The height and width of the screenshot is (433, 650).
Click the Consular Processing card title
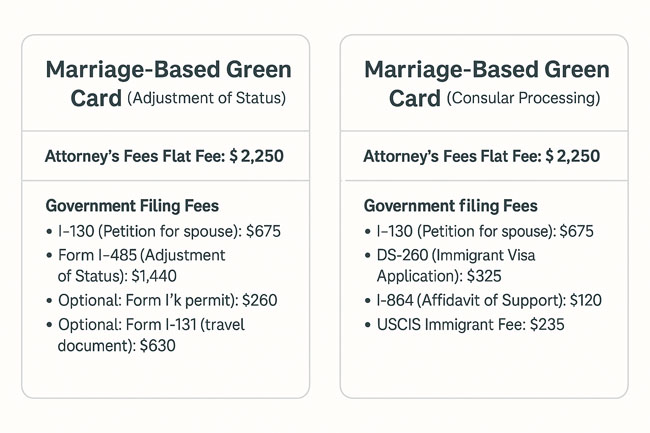pyautogui.click(x=487, y=83)
